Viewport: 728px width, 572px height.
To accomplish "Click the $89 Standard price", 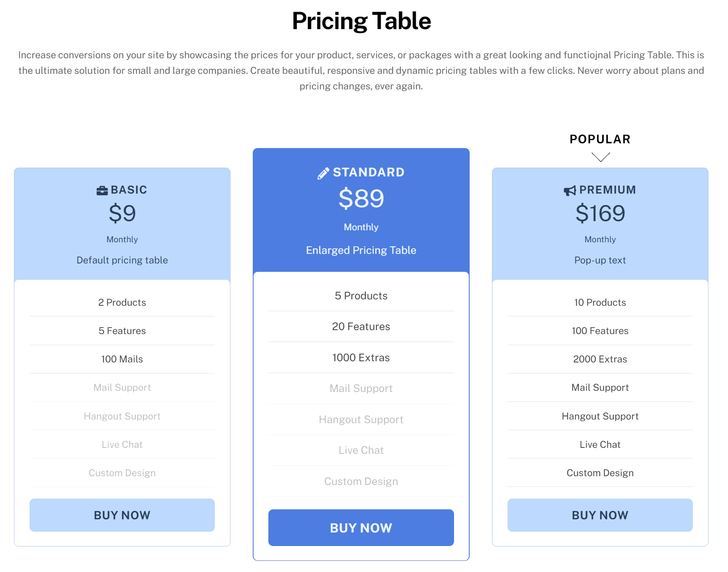I will [361, 198].
